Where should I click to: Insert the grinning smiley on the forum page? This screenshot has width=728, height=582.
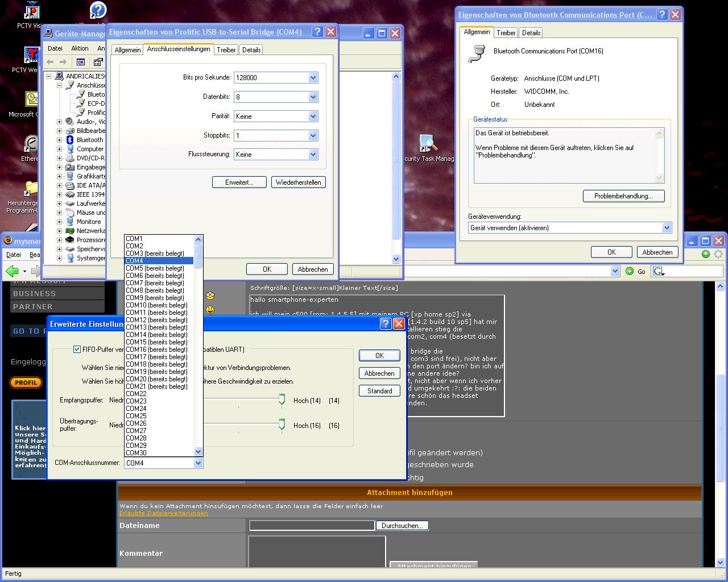click(x=210, y=310)
